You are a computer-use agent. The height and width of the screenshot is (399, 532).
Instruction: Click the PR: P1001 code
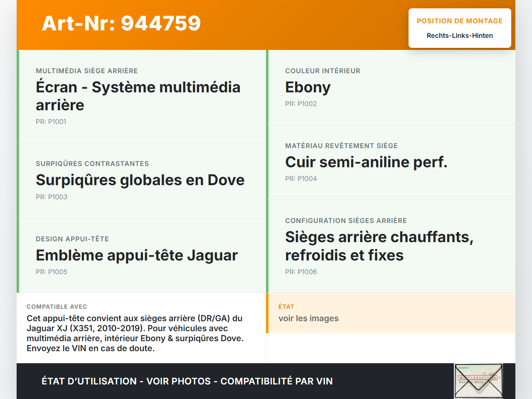click(x=51, y=121)
